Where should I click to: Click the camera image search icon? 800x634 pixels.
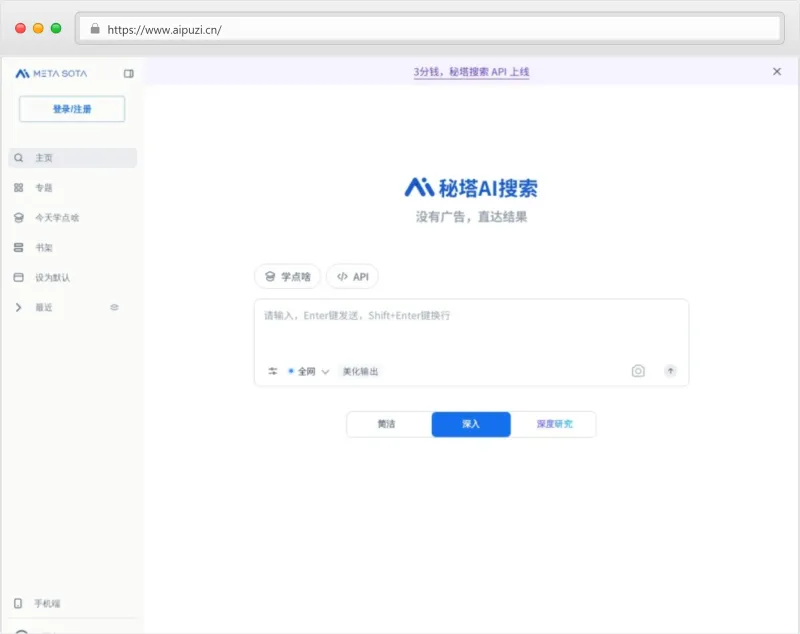pyautogui.click(x=638, y=371)
